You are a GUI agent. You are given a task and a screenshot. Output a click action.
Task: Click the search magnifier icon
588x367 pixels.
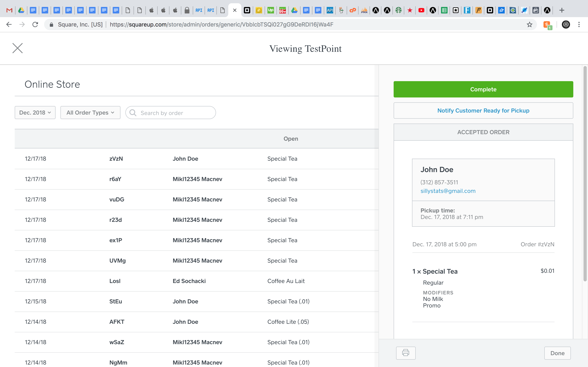click(133, 113)
